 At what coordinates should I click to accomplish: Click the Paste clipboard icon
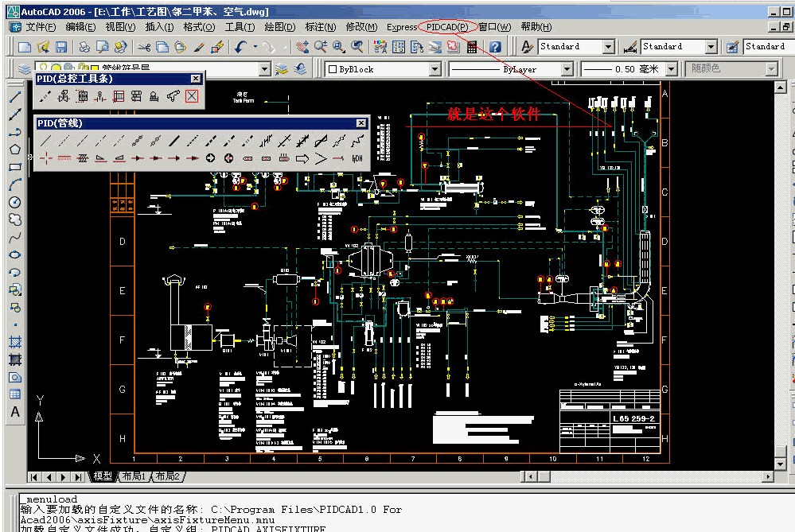point(180,47)
